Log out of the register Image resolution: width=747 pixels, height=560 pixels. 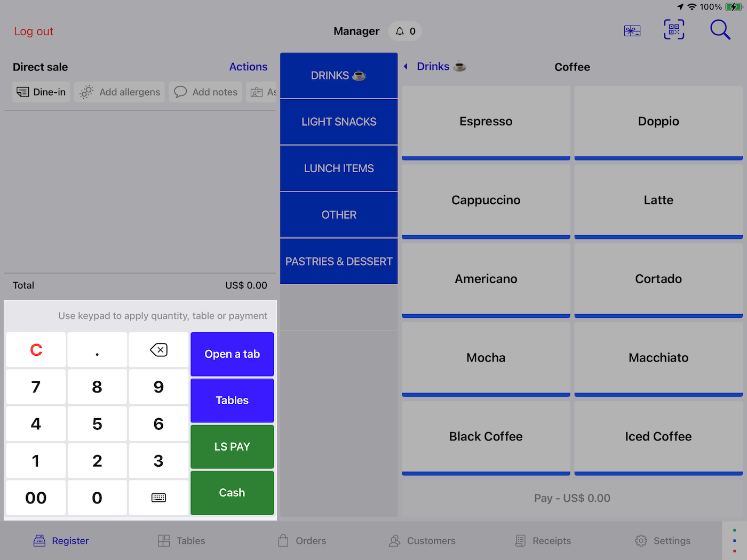33,31
